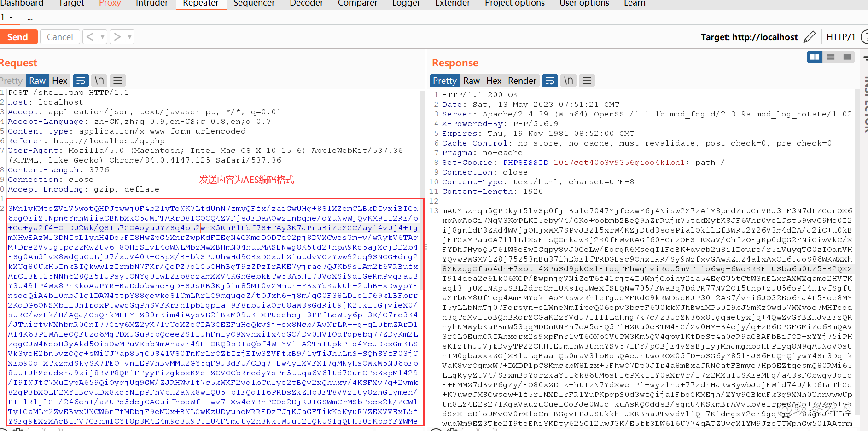Close Repeater sub-tab 1
The image size is (868, 431).
11,17
